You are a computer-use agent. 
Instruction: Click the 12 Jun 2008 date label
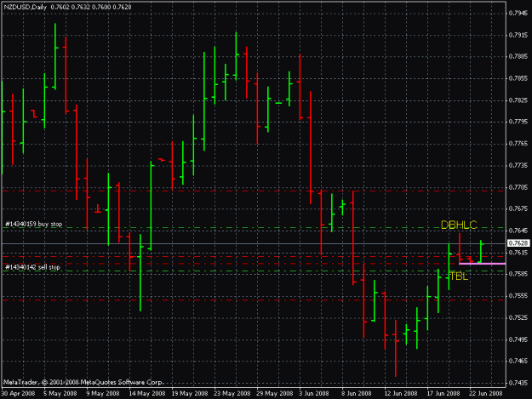coord(401,393)
